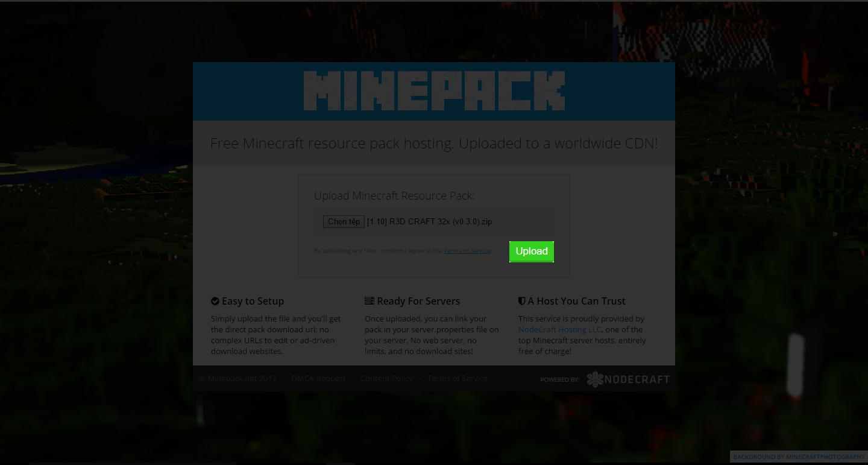The height and width of the screenshot is (465, 868).
Task: Open the NodeCraft Hosting LLC link
Action: coord(560,329)
